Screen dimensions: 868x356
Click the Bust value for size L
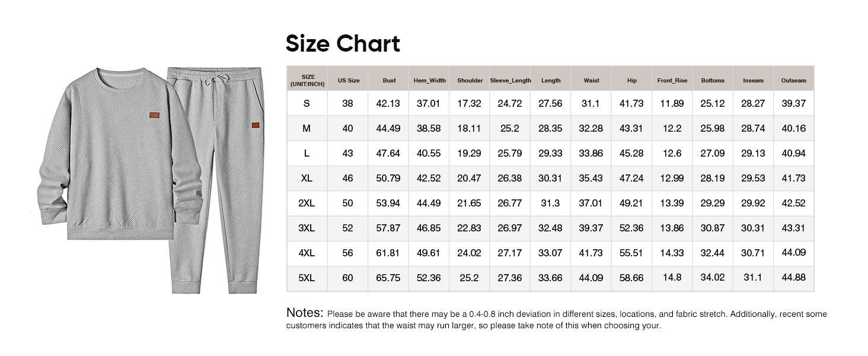pyautogui.click(x=388, y=153)
